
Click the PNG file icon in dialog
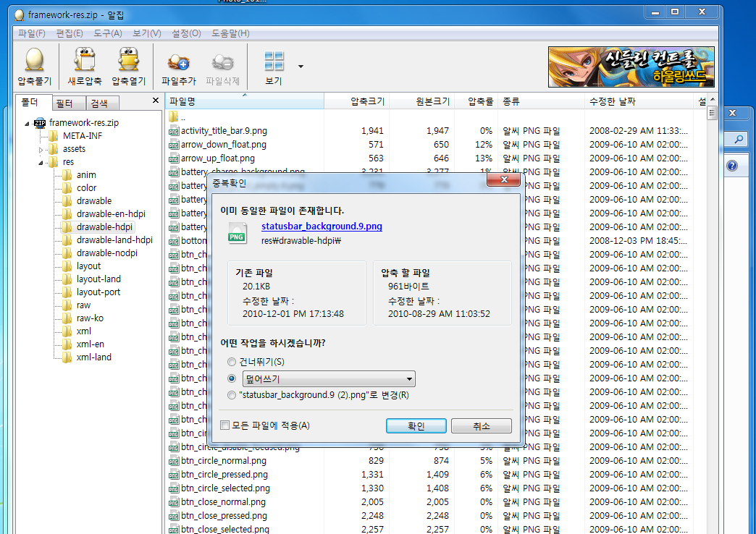(237, 232)
